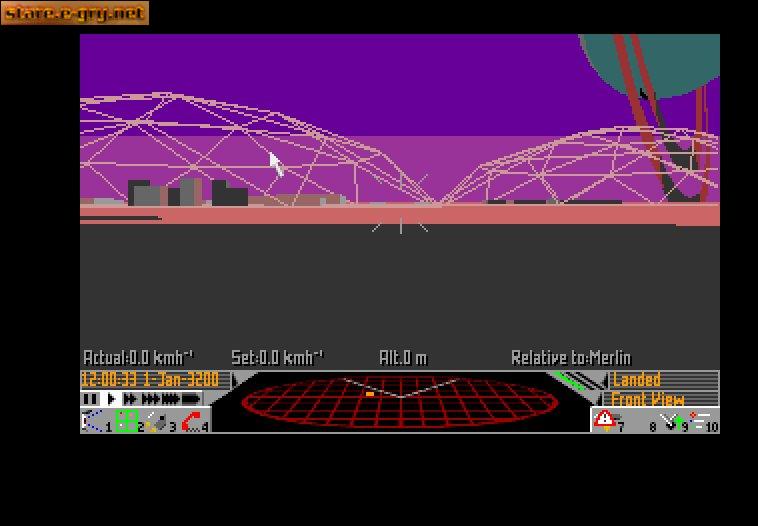758x526 pixels.
Task: Click launch warning triangle icon numbered 7
Action: 605,420
